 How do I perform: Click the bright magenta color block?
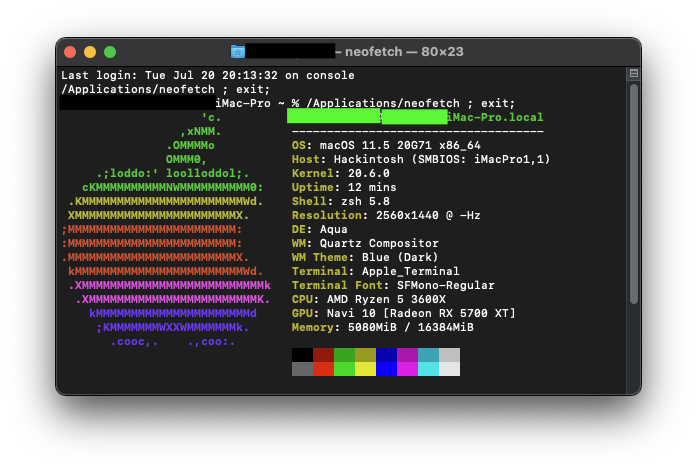407,369
